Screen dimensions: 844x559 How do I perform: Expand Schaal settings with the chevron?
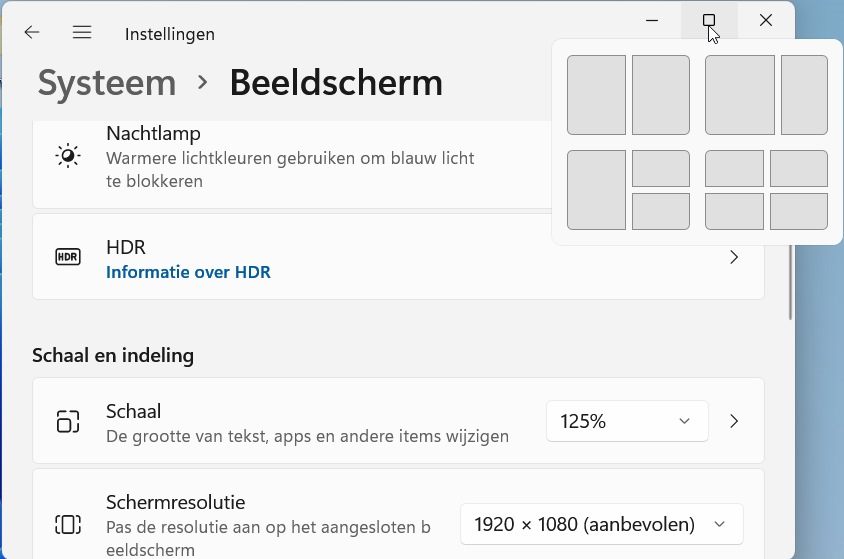[x=734, y=421]
